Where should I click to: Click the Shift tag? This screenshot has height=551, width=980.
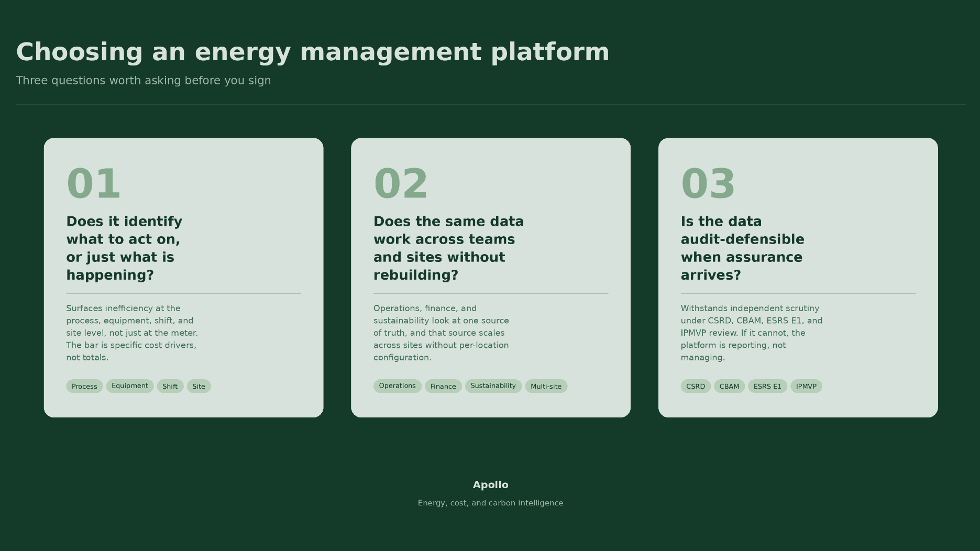[x=170, y=386]
